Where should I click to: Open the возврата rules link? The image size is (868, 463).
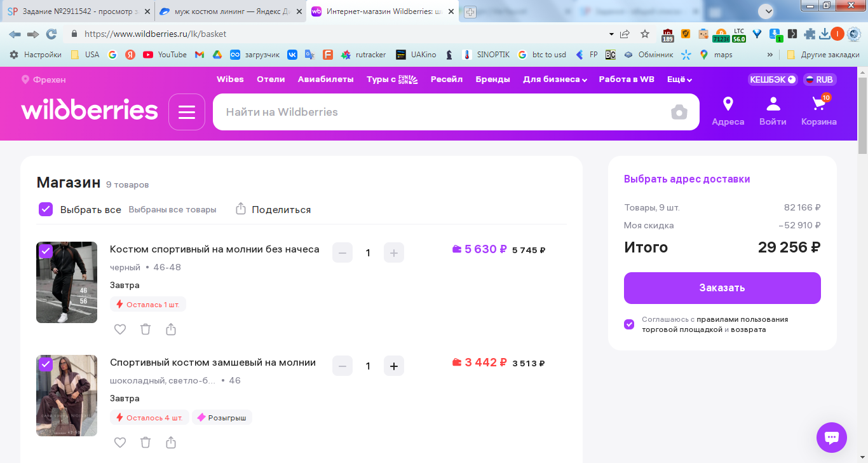749,329
